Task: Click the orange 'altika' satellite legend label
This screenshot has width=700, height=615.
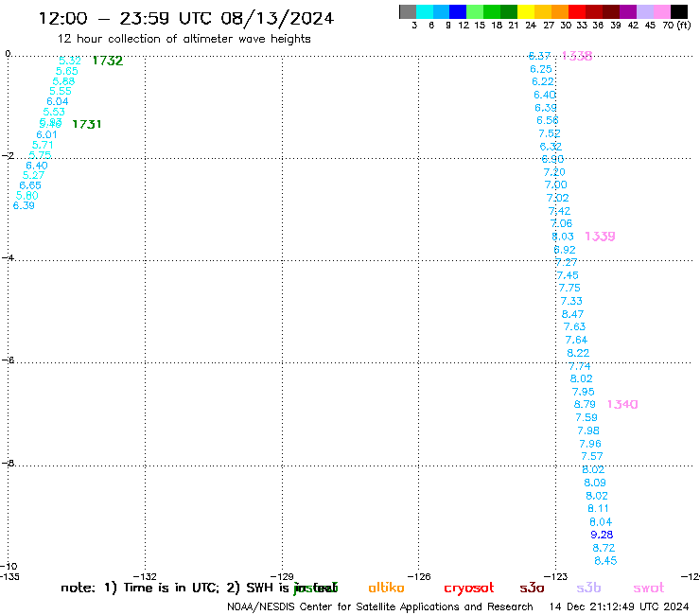Action: point(387,588)
